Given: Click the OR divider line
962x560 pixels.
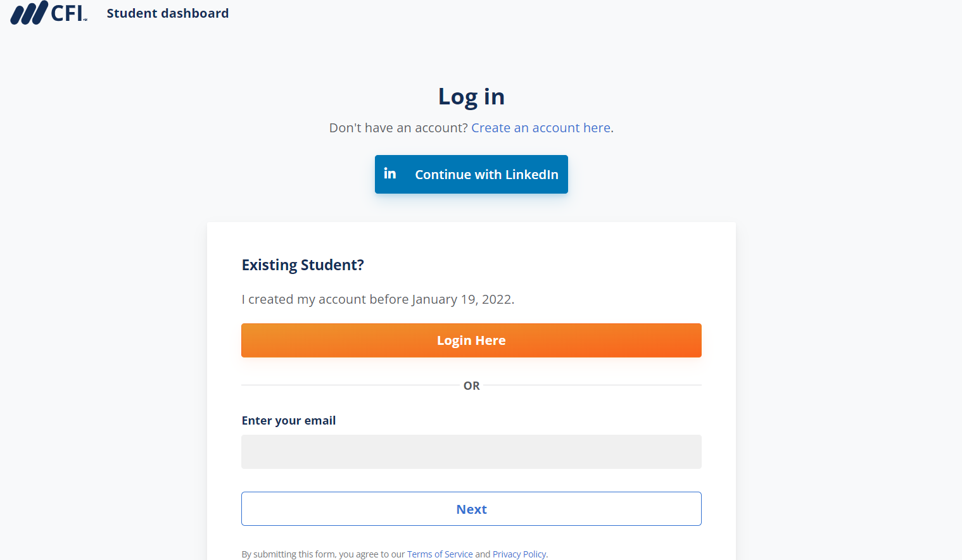Looking at the screenshot, I should (471, 385).
